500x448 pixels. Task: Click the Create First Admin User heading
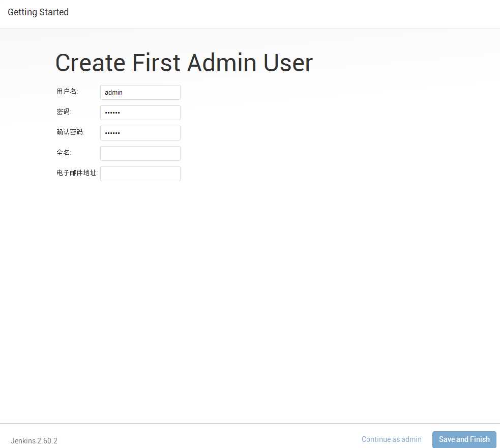pos(184,63)
